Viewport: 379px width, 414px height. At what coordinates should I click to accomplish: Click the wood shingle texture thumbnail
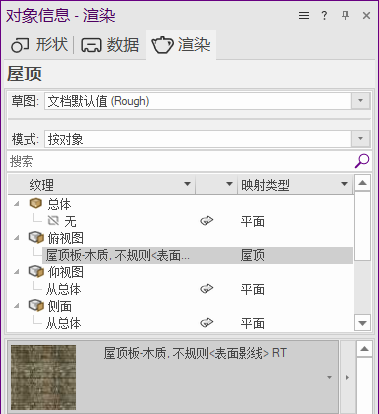point(43,377)
